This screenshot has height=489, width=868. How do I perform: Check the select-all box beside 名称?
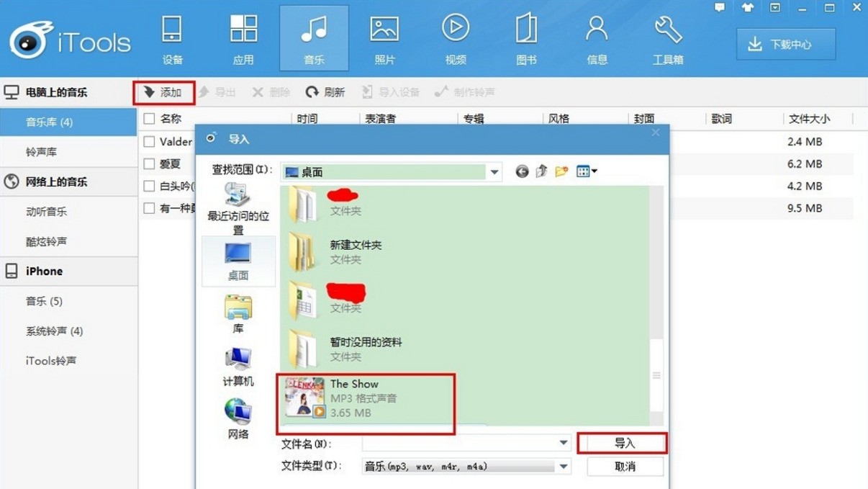[x=149, y=119]
